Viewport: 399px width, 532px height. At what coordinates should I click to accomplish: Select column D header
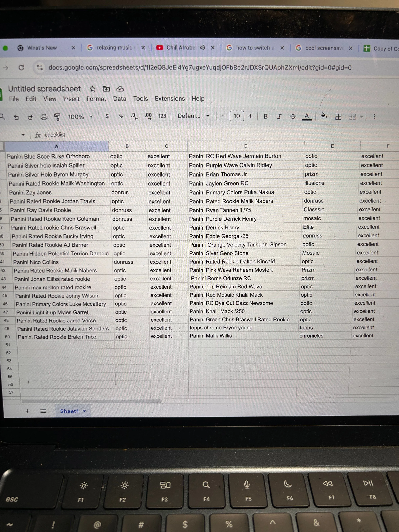coord(246,146)
